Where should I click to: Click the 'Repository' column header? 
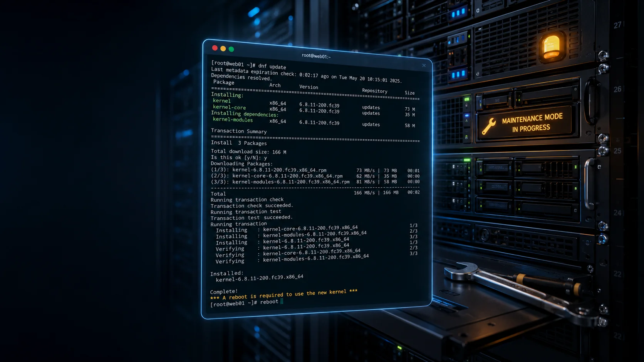[x=374, y=91]
